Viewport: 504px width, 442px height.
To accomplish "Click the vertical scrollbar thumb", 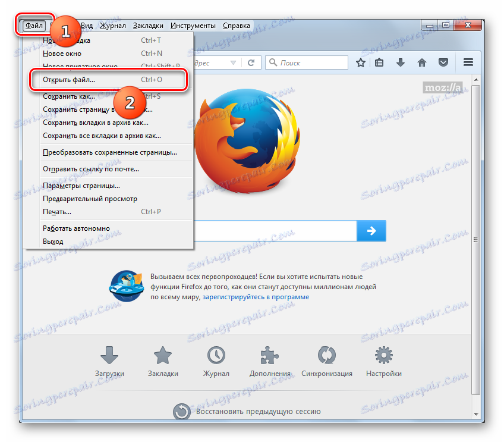I will click(476, 240).
